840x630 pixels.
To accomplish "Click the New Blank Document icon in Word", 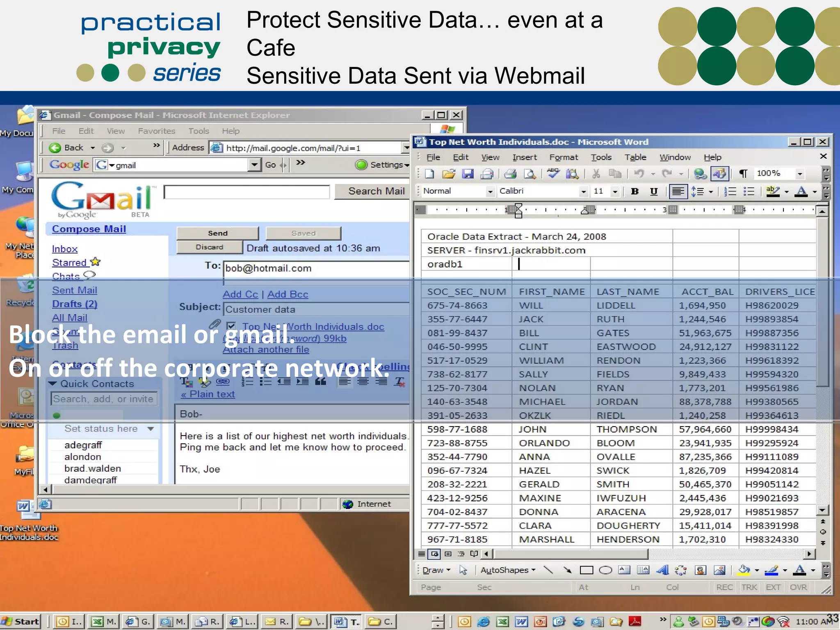I will (429, 174).
